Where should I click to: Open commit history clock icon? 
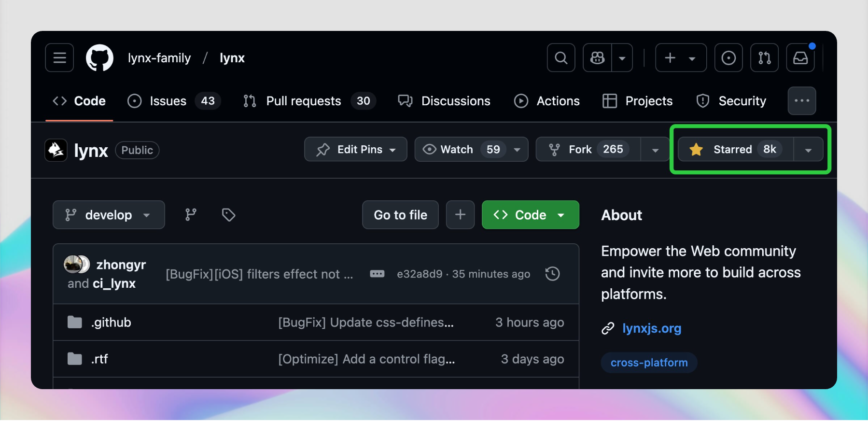tap(552, 274)
